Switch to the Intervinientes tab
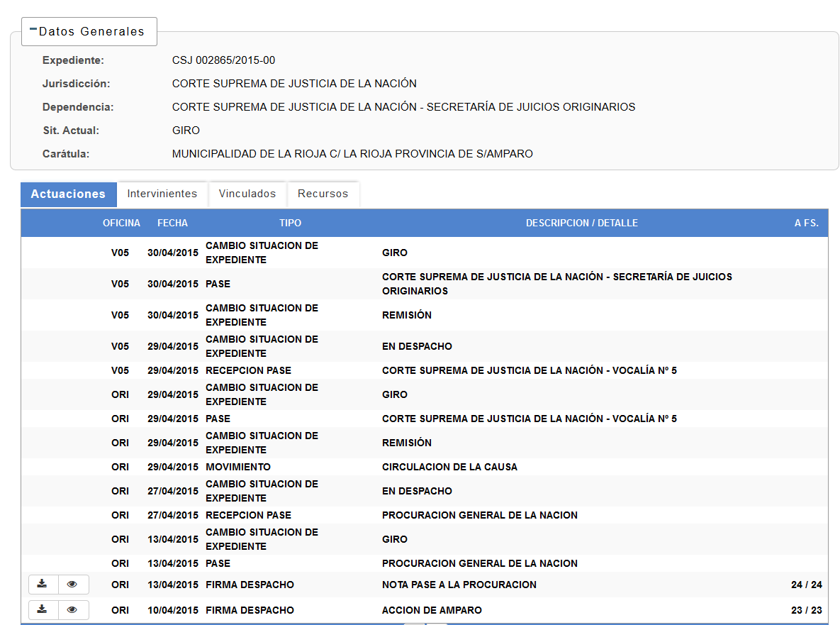Viewport: 840px width, 625px height. [x=162, y=194]
